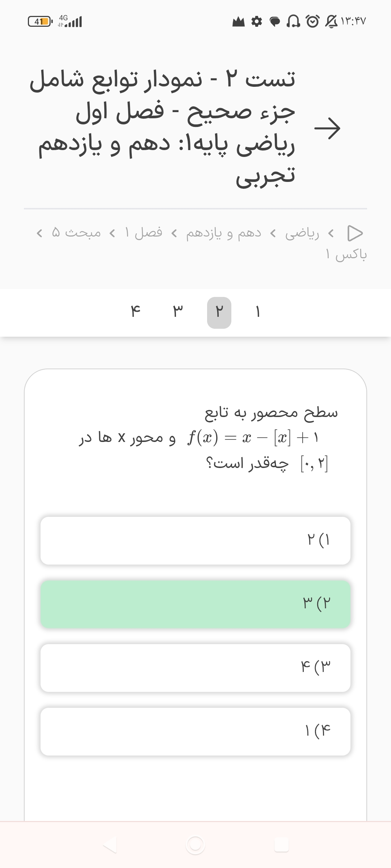Screen dimensions: 391x868
Task: Open the ریاضی breadcrumb link
Action: 302,233
